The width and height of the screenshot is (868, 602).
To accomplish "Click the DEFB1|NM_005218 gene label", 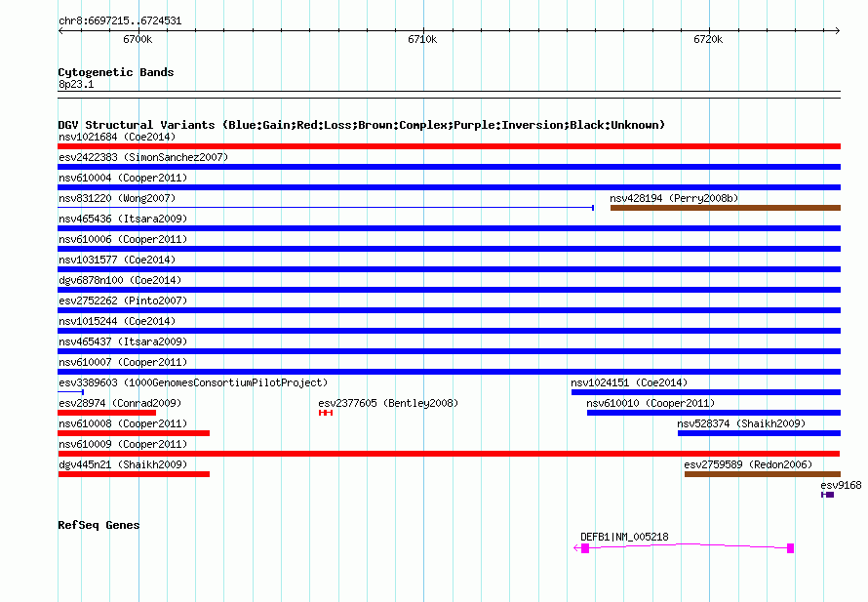I will click(x=624, y=537).
